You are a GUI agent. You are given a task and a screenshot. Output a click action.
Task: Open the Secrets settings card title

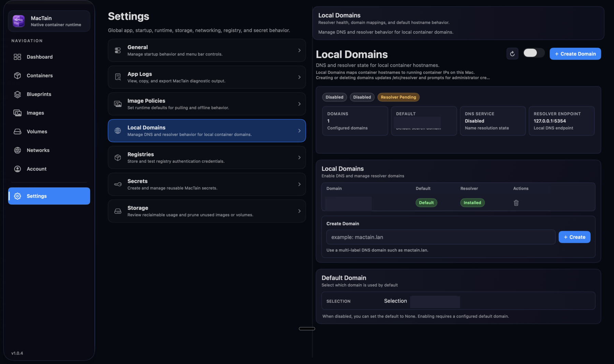137,181
